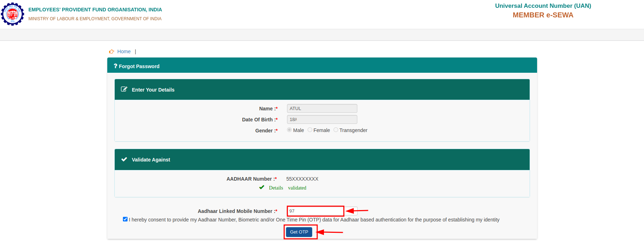
Task: Click the Date Of Birth input field
Action: pos(322,120)
